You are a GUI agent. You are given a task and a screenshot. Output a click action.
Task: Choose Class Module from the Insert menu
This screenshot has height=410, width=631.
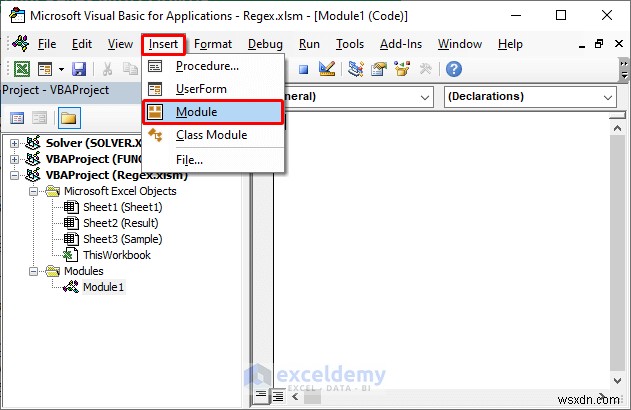[213, 135]
